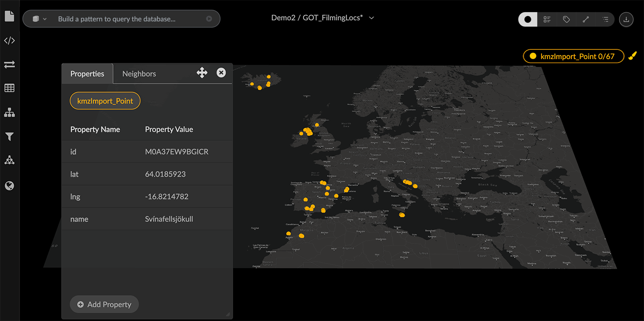The height and width of the screenshot is (321, 644).
Task: Open the document icon in left sidebar
Action: (x=9, y=16)
